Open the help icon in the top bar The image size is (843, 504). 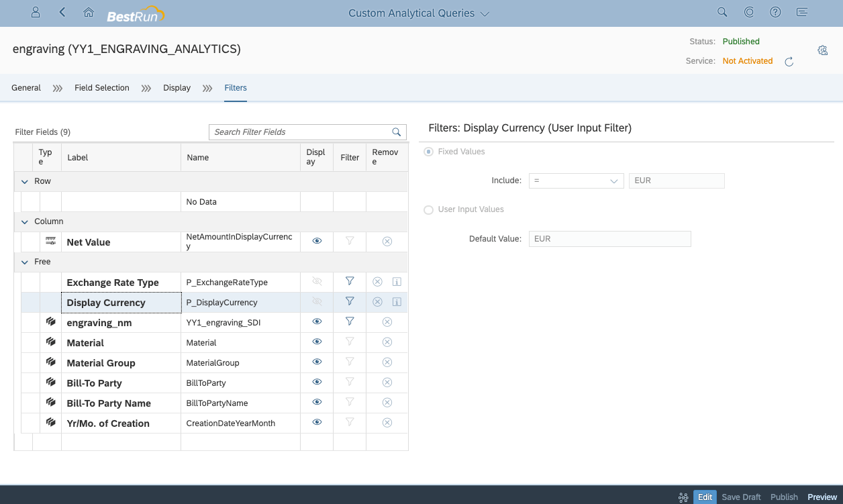[x=775, y=12]
